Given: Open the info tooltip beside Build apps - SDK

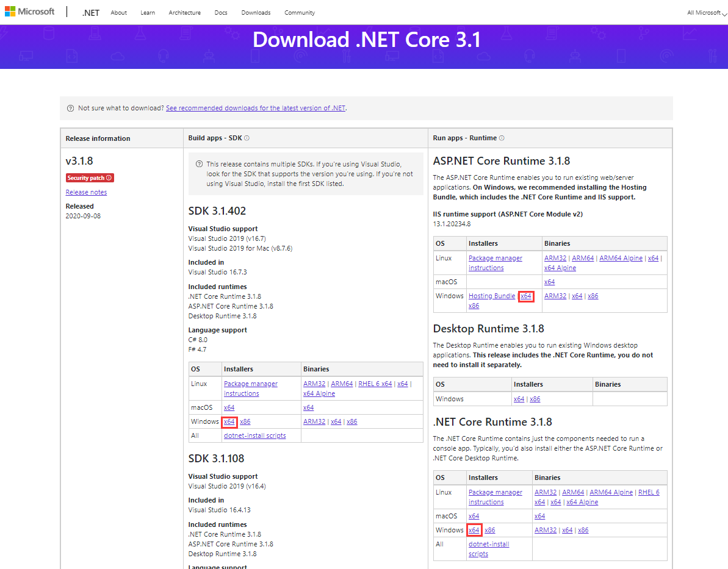Looking at the screenshot, I should (x=247, y=138).
